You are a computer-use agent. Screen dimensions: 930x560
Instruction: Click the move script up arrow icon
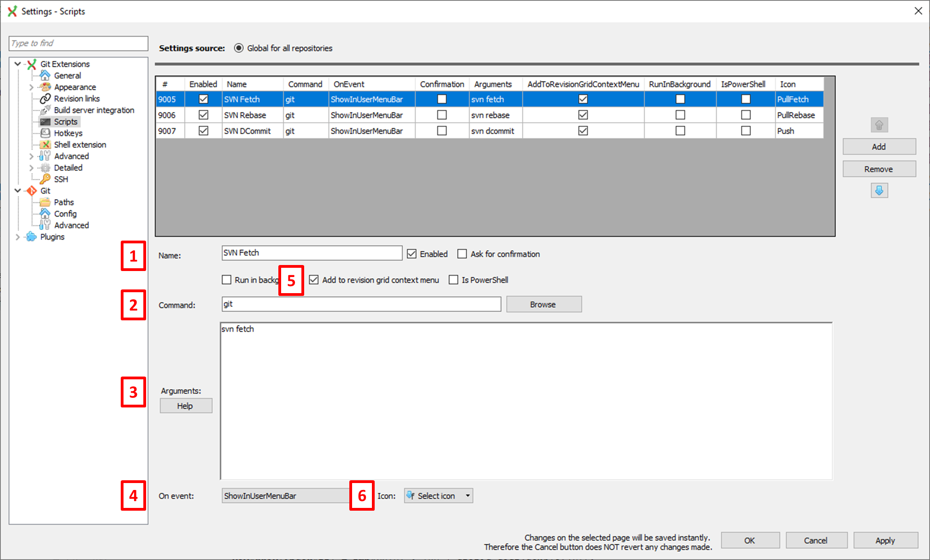[879, 125]
